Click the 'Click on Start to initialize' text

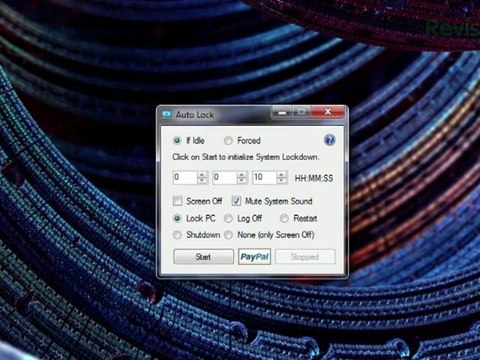pos(246,157)
